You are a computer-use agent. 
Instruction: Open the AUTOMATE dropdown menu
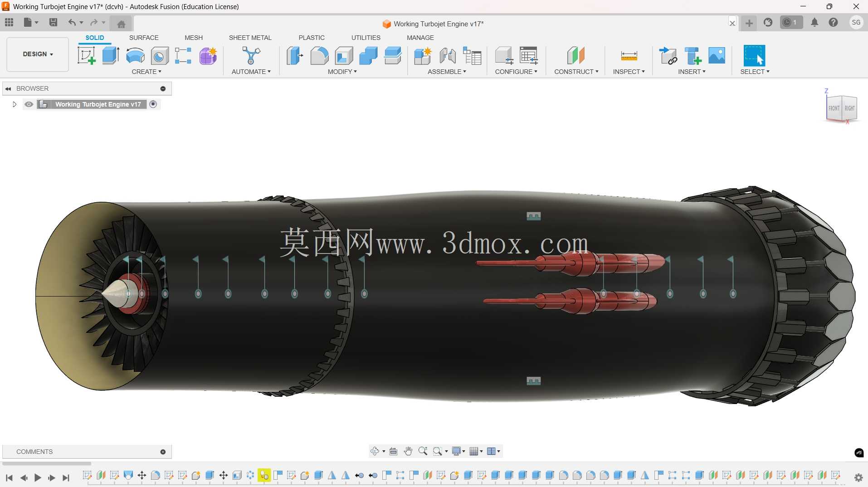point(251,72)
